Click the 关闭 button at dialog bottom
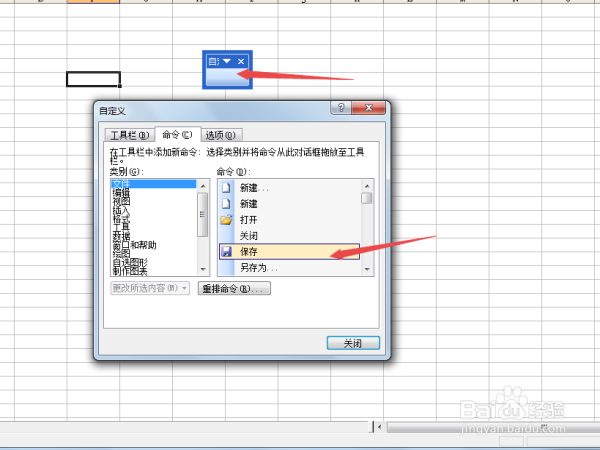Viewport: 600px width, 450px height. [353, 343]
